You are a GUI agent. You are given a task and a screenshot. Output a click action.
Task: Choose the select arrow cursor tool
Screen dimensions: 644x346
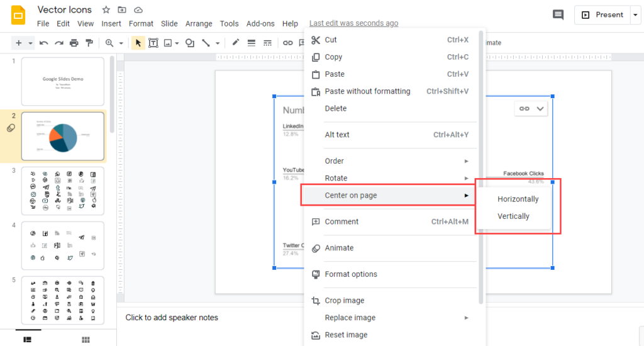138,43
